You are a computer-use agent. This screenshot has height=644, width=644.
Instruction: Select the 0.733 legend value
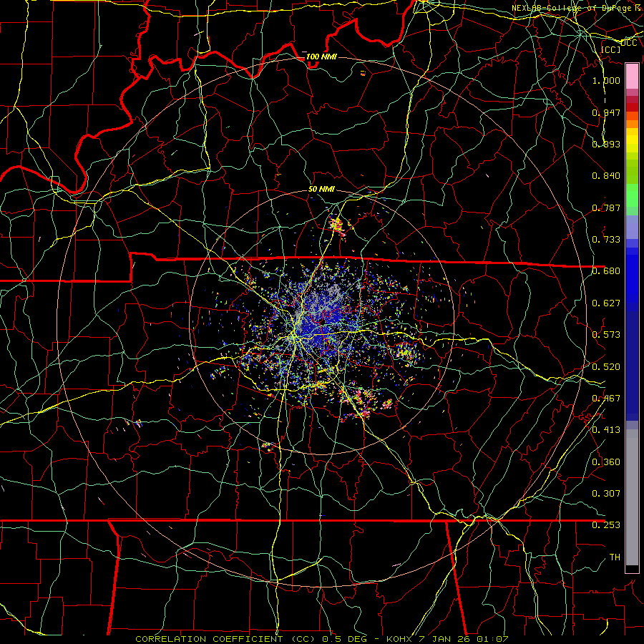click(x=606, y=240)
